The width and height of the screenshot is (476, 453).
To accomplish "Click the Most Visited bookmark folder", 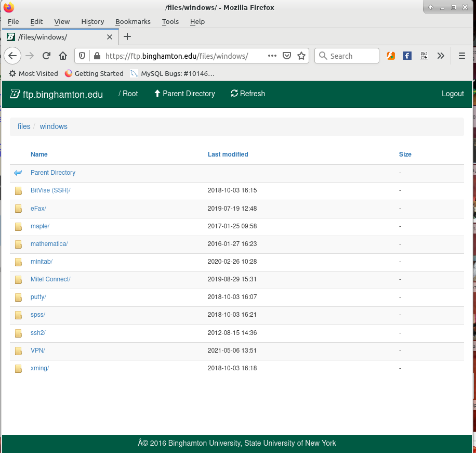I will 33,73.
